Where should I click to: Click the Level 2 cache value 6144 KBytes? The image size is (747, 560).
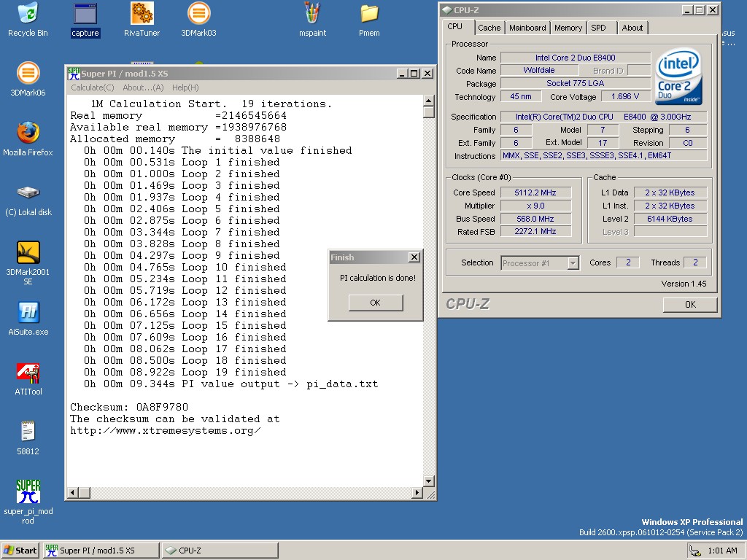pos(670,219)
